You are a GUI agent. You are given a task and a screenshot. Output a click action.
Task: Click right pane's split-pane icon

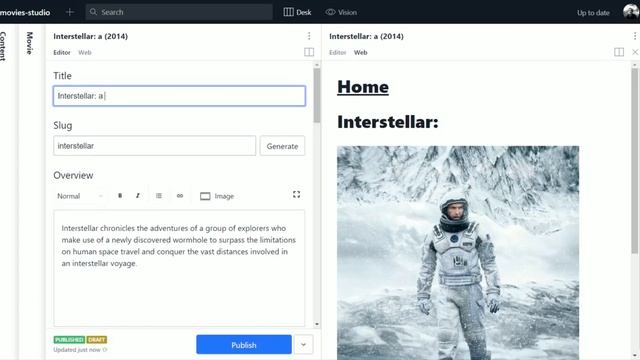click(619, 52)
